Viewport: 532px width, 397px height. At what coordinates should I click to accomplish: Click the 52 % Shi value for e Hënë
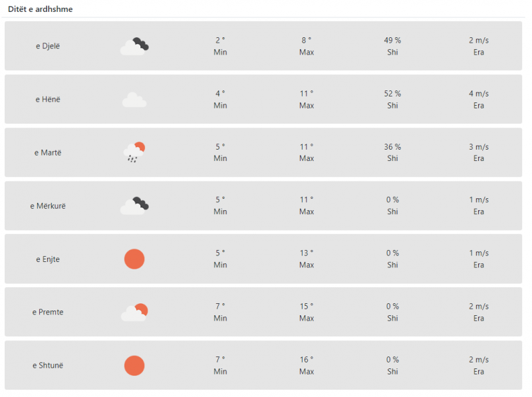point(392,94)
